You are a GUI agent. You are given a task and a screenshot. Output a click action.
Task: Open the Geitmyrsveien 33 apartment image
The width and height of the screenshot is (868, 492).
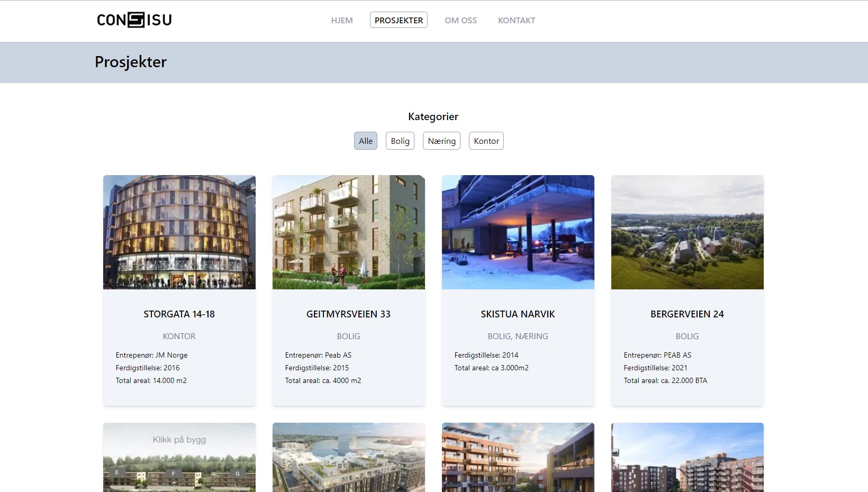[x=349, y=232]
